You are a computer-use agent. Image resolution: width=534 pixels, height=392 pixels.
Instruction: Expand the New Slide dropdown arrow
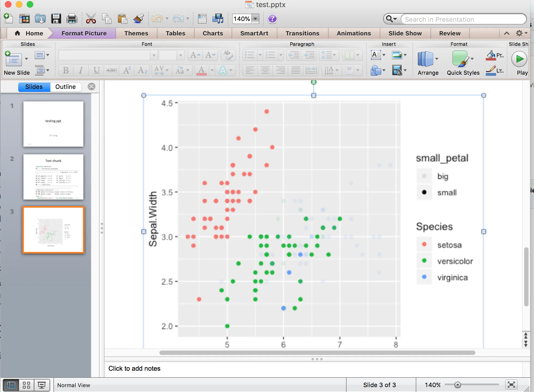tap(26, 59)
